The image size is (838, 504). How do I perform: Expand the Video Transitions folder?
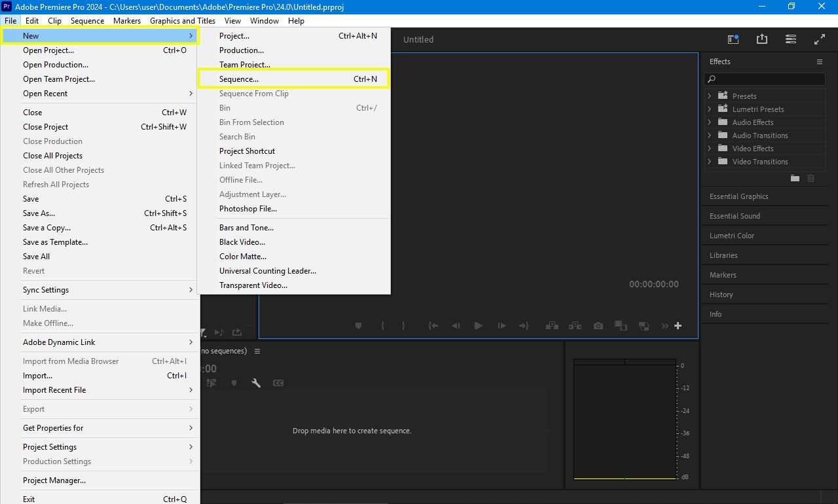click(x=709, y=161)
